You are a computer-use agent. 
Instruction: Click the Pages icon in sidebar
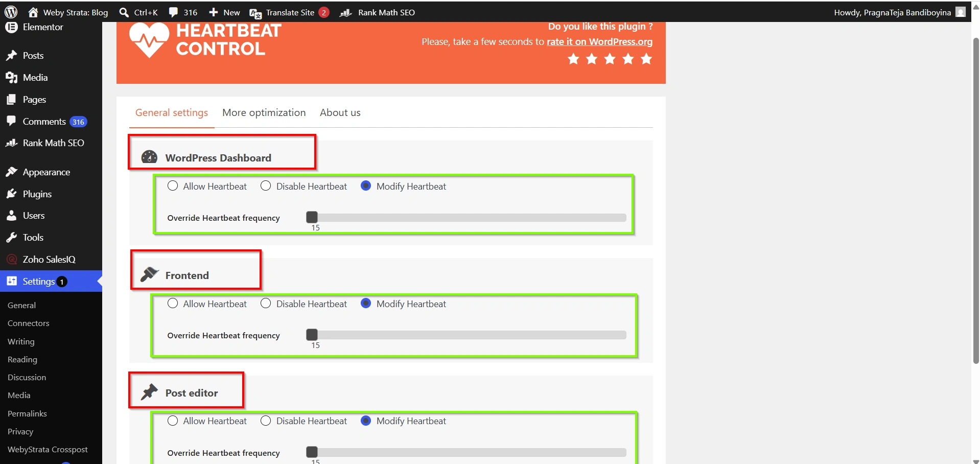[11, 100]
